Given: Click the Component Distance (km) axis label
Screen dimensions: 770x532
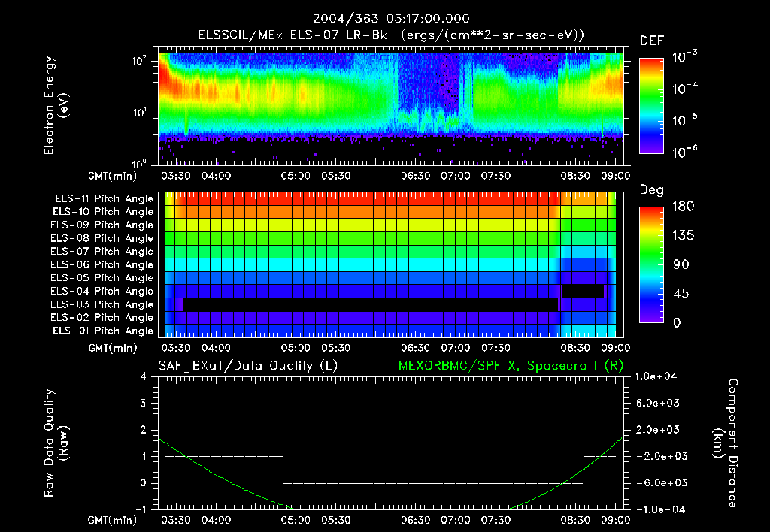Looking at the screenshot, I should pyautogui.click(x=726, y=443).
